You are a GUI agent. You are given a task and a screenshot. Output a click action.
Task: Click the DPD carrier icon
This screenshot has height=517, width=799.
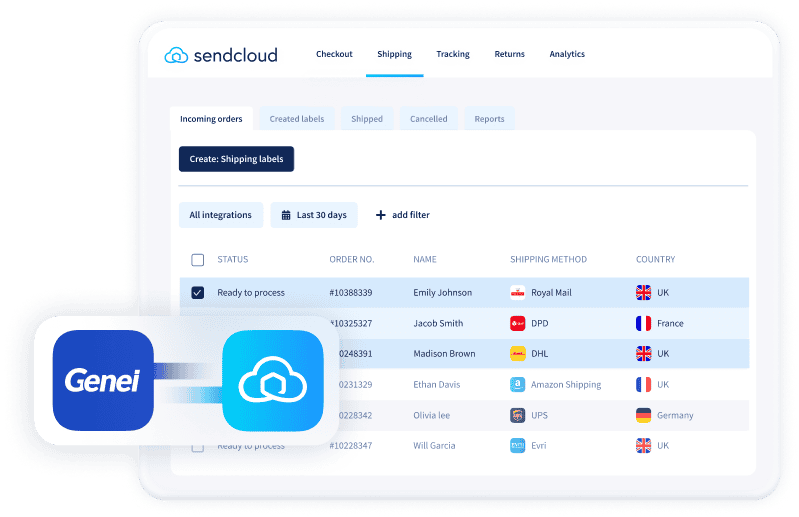point(517,323)
